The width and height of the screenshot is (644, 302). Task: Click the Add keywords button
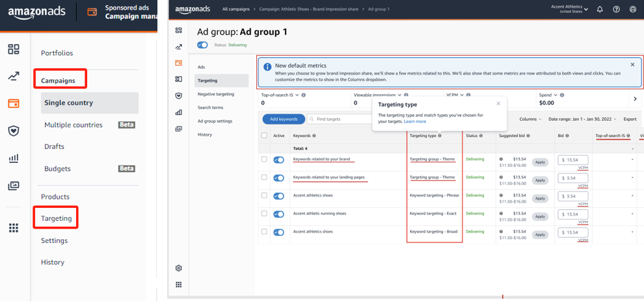click(284, 120)
